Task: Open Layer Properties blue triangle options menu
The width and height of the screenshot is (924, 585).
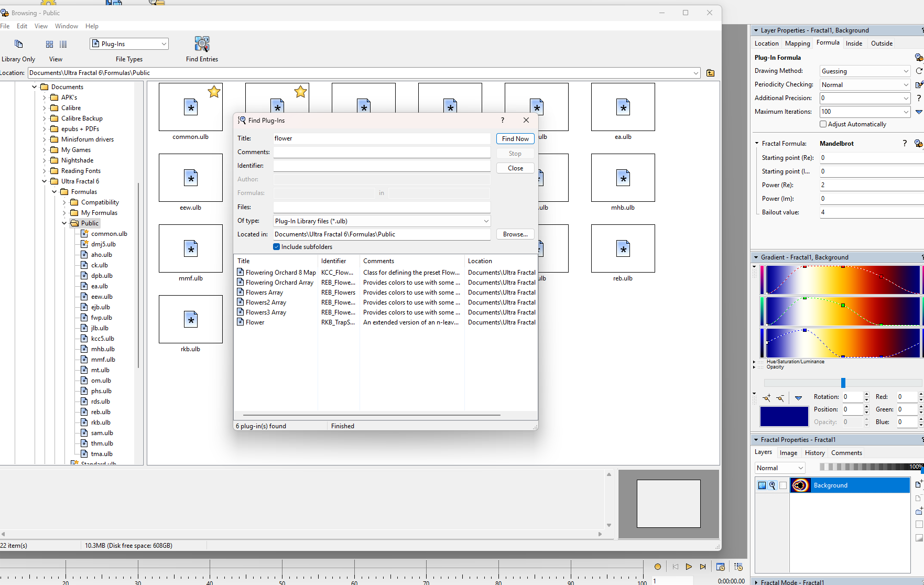Action: [x=919, y=112]
